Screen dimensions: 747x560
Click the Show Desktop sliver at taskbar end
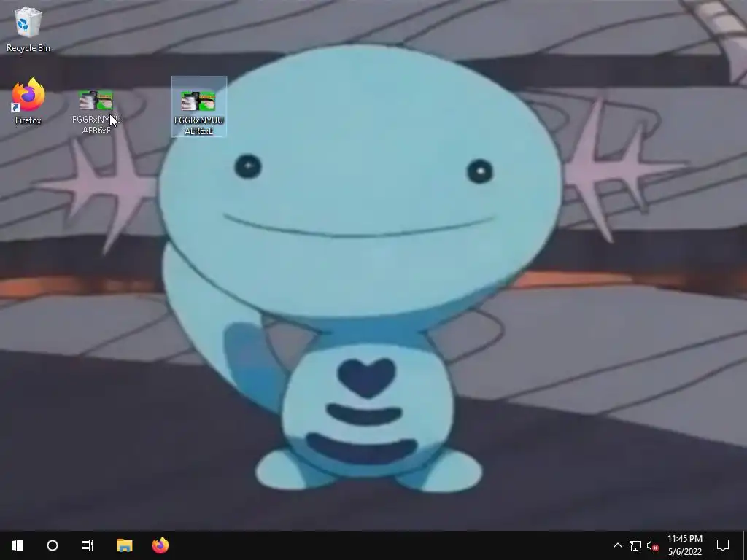click(x=745, y=545)
